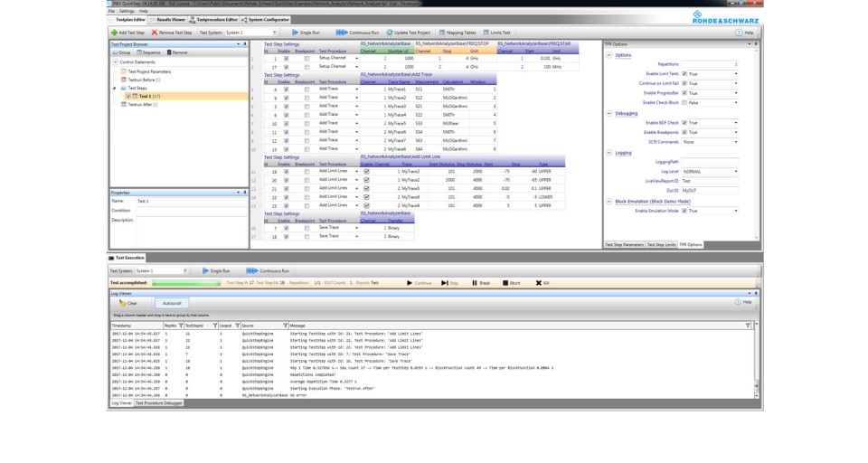Click the red X Remove Test Step icon
This screenshot has width=868, height=463.
click(x=155, y=33)
